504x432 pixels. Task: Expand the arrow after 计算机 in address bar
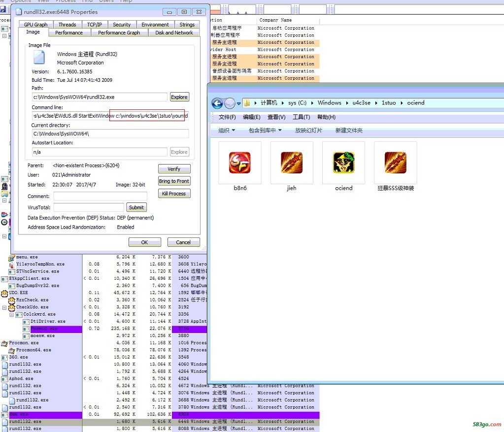282,103
